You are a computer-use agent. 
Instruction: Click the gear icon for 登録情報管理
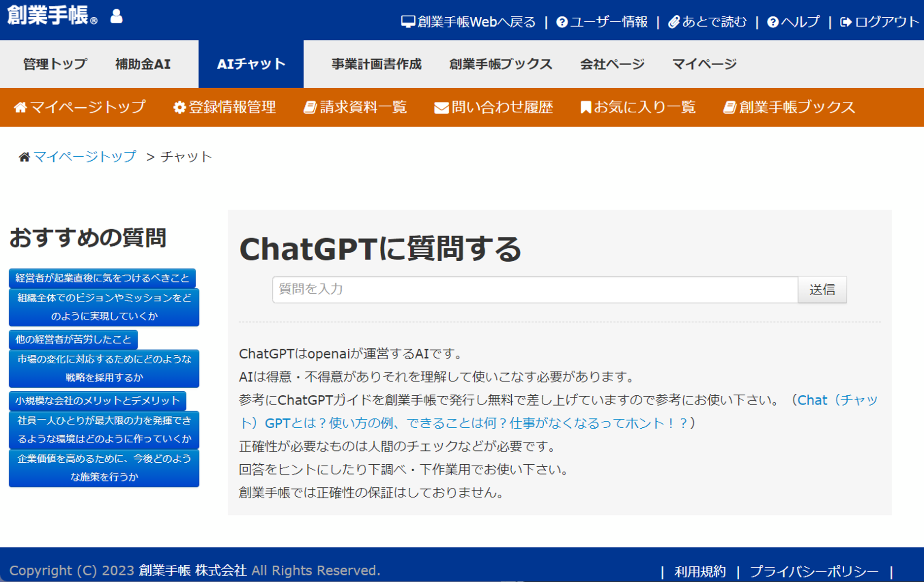point(180,107)
